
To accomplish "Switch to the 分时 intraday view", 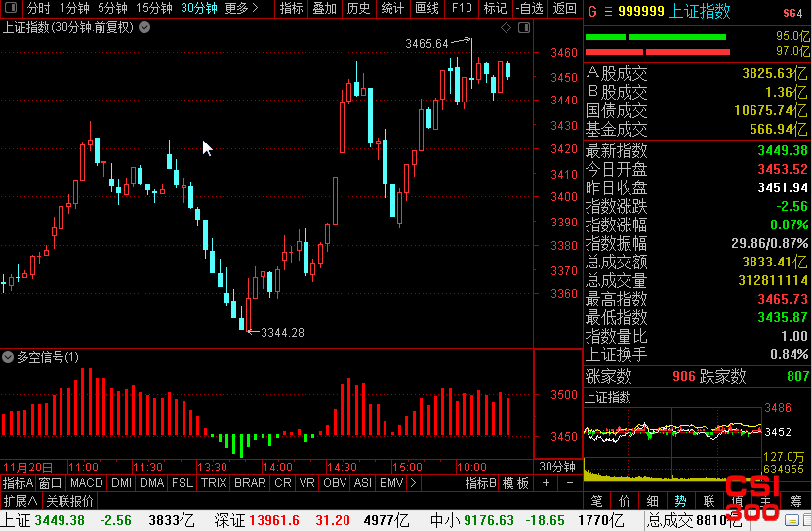I will point(39,8).
